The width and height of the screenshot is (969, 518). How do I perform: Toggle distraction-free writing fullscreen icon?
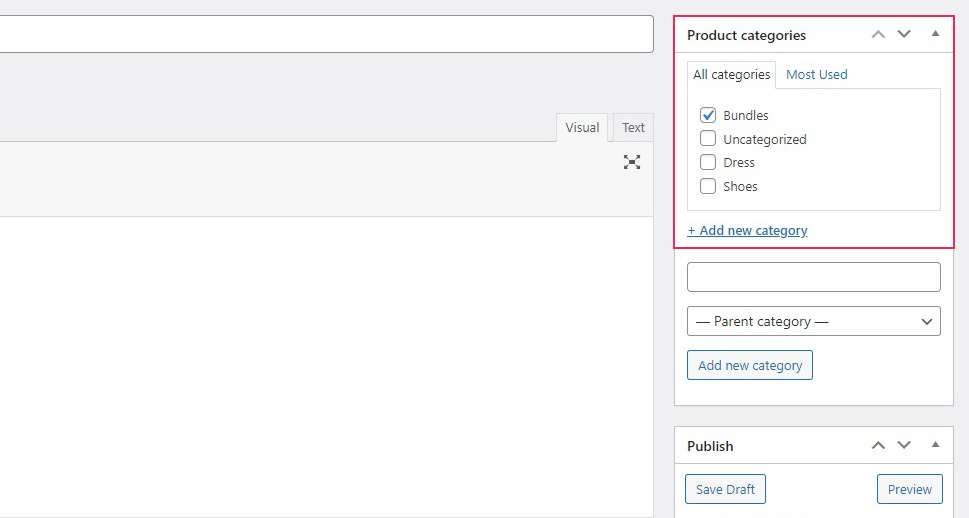point(632,162)
